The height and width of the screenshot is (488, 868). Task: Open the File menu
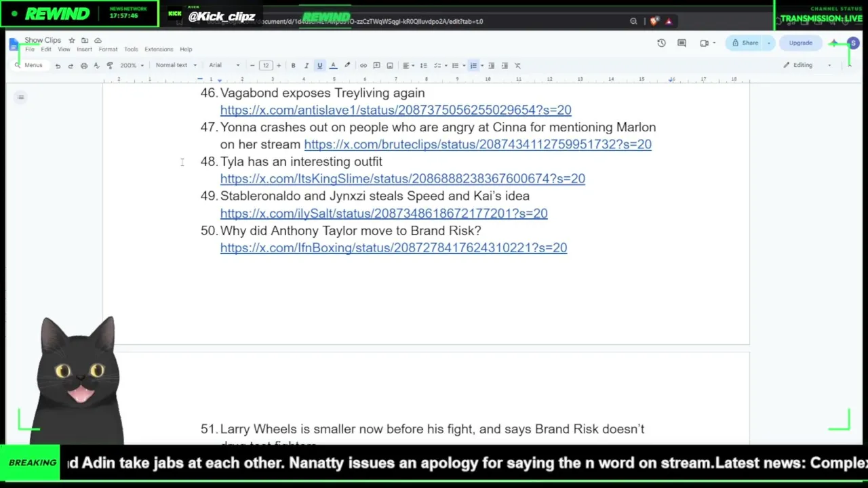tap(30, 49)
